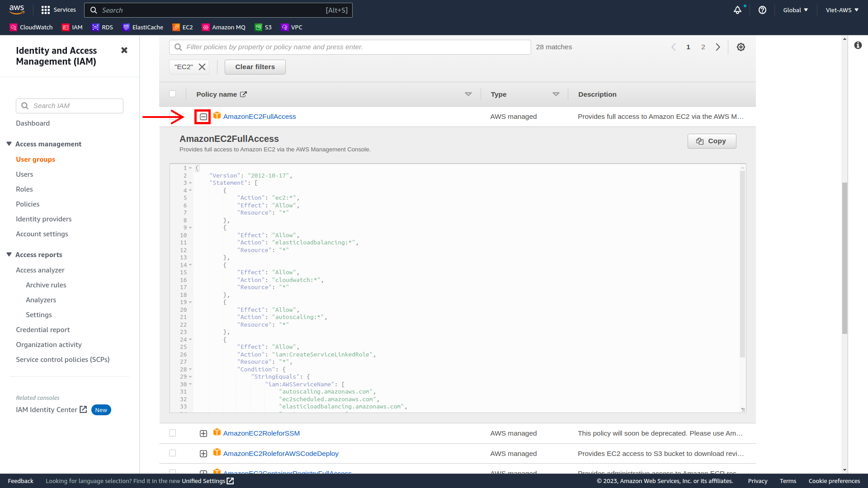Open IAM shortcut in favorites bar
Viewport: 868px width, 488px height.
tap(72, 27)
